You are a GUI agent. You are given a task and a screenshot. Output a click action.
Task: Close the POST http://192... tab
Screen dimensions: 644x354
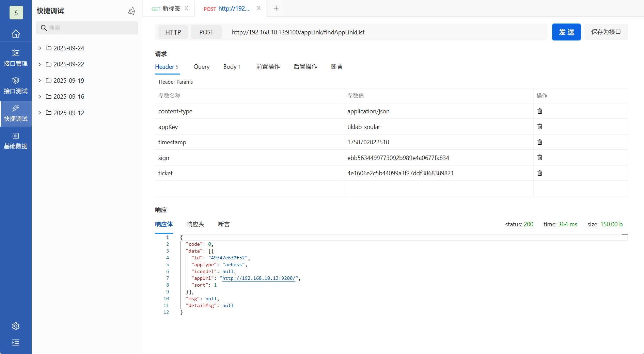259,8
